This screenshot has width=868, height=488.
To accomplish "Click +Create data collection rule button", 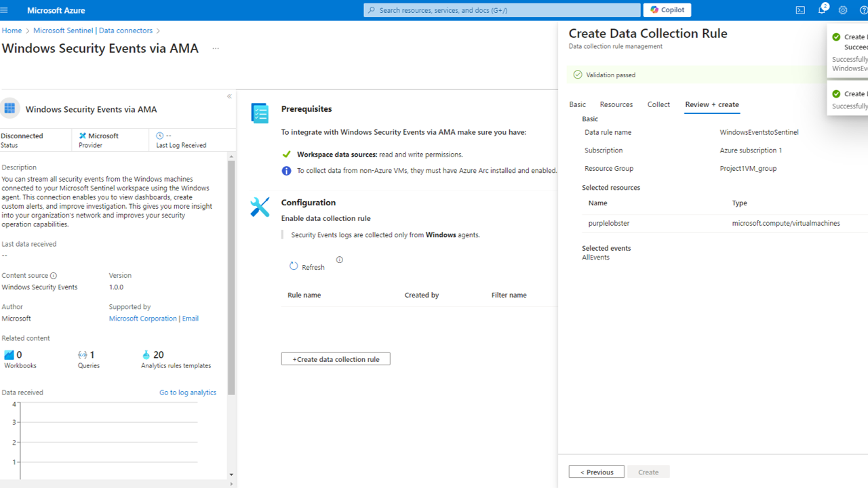I will [x=336, y=359].
